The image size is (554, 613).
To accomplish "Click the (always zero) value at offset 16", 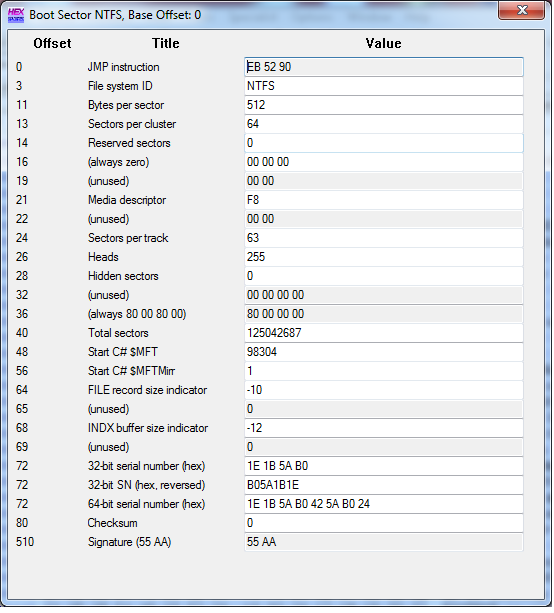I will (x=384, y=162).
